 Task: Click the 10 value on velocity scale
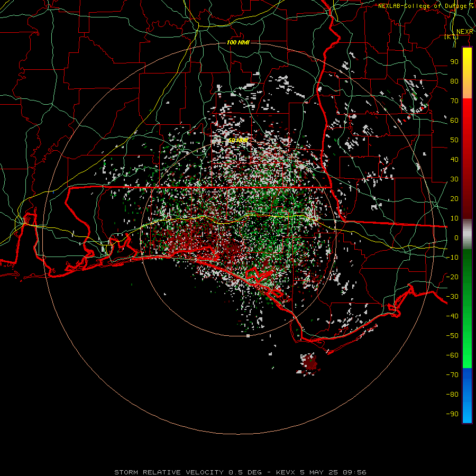click(x=454, y=218)
